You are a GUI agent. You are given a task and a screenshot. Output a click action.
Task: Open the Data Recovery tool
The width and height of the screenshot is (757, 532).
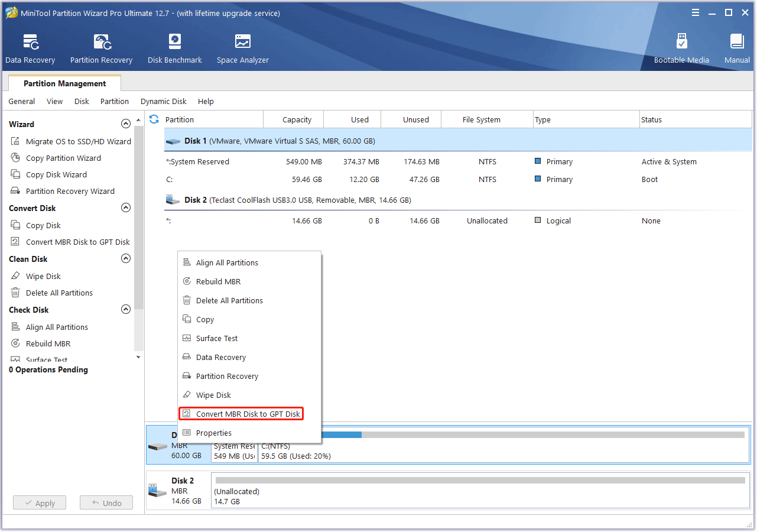(30, 46)
